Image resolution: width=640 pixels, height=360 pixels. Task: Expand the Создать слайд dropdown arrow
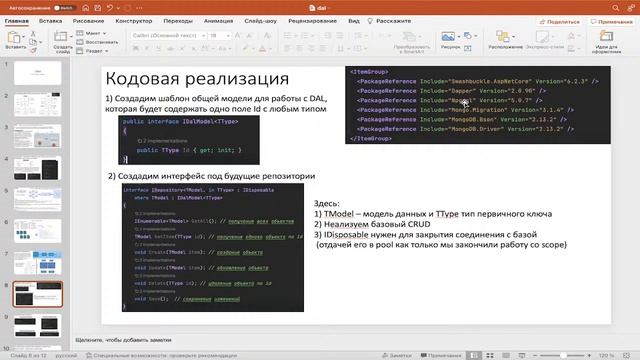pyautogui.click(x=71, y=36)
